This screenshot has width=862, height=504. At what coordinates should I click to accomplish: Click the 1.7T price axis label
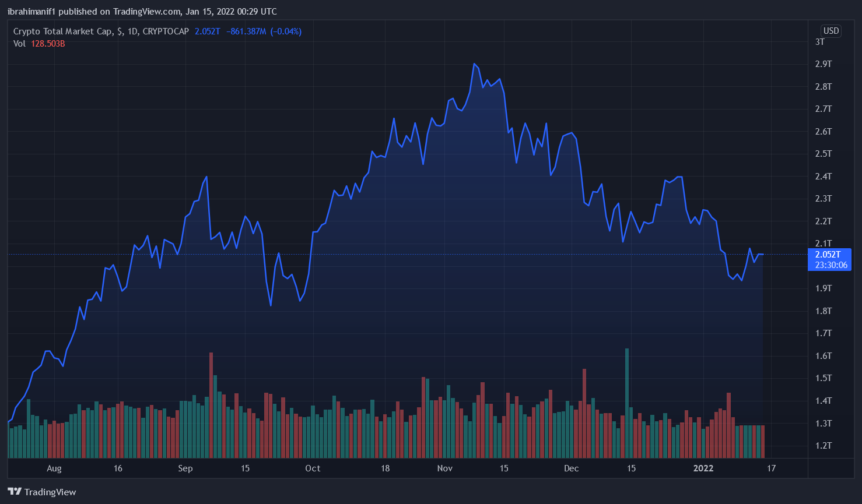coord(824,333)
